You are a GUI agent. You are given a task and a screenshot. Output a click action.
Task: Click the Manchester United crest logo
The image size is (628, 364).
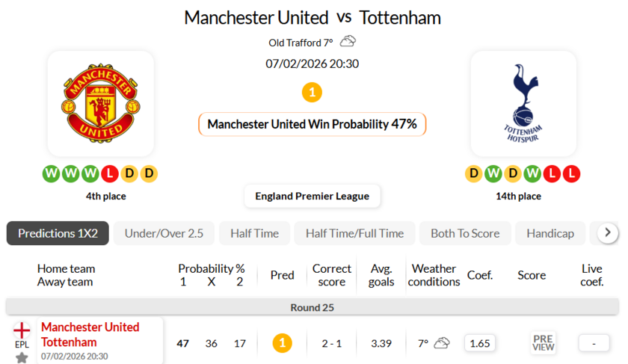coord(100,103)
